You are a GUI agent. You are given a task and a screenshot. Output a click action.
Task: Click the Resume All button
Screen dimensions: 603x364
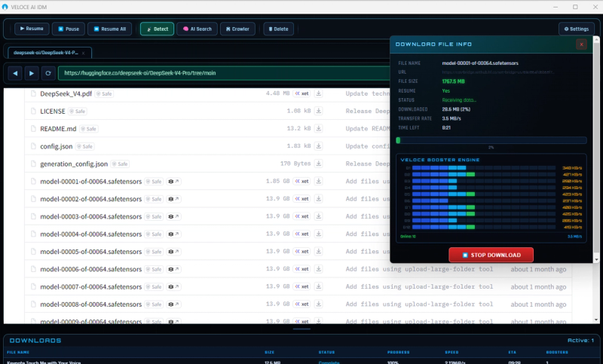109,29
